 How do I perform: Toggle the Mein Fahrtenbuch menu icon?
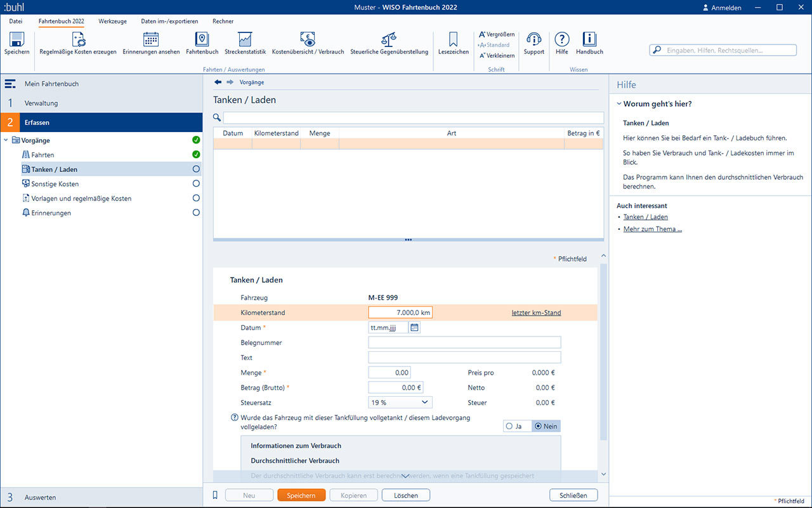[x=10, y=84]
